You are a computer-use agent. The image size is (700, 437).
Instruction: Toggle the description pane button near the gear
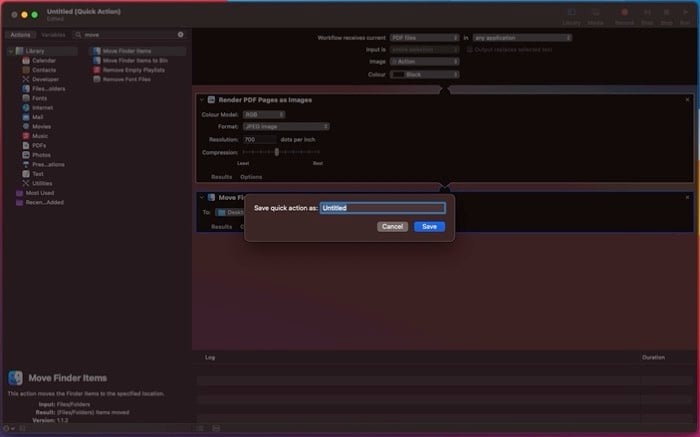22,429
